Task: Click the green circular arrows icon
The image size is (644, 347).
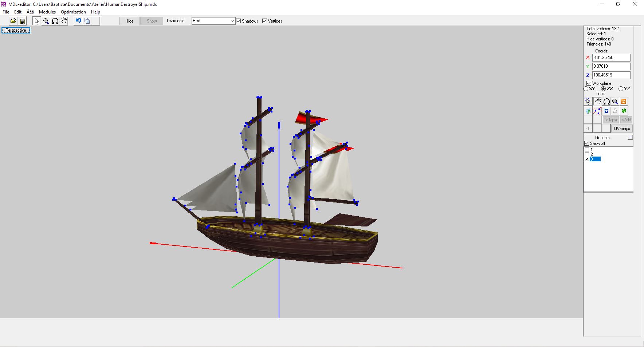Action: 624,111
